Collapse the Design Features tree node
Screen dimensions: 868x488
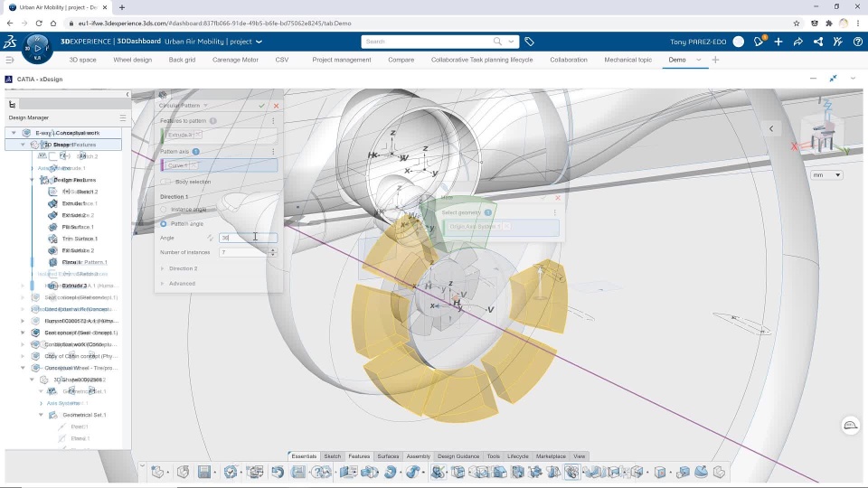point(33,180)
